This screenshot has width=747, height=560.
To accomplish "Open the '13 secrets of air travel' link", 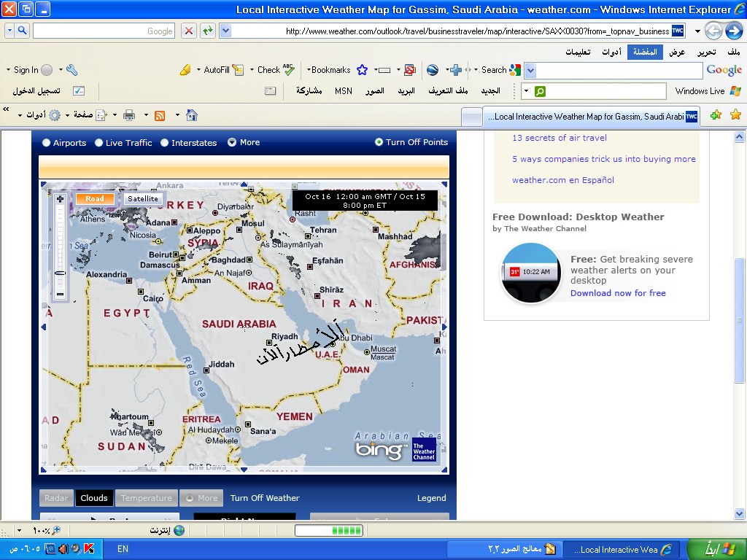I will pyautogui.click(x=560, y=138).
